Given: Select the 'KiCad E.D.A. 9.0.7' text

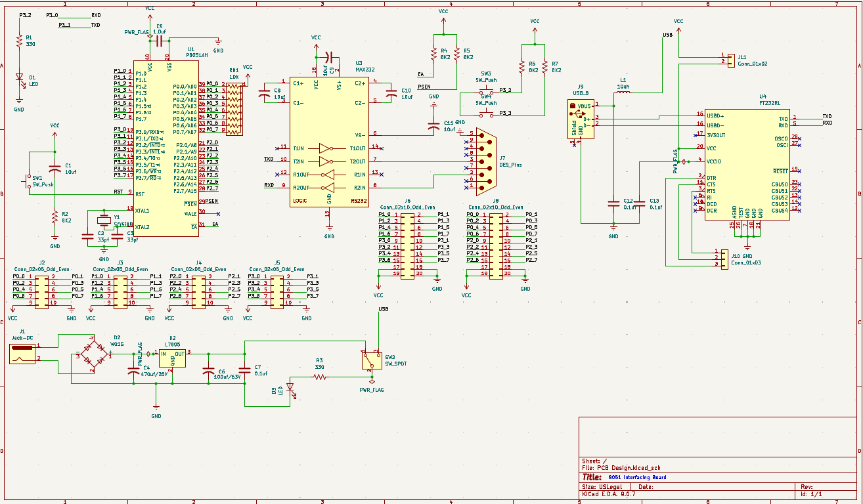Looking at the screenshot, I should click(609, 493).
